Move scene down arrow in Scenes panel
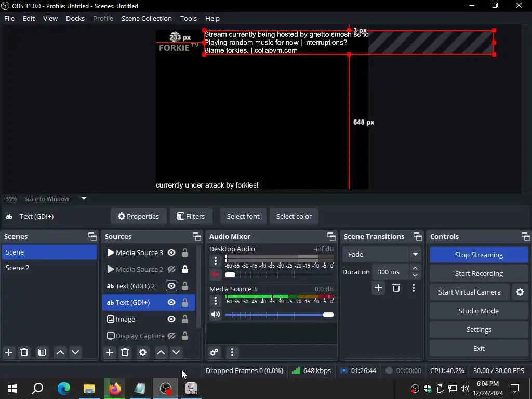This screenshot has width=532, height=399. (x=75, y=352)
